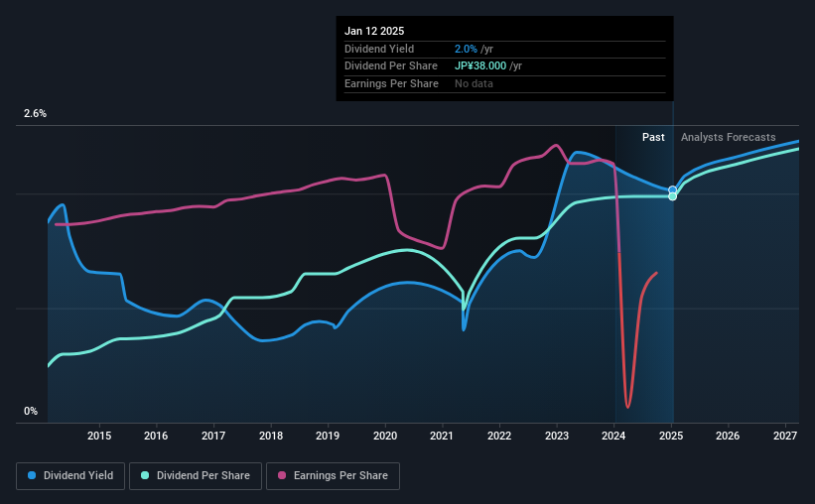Click the 2.0% dividend yield value
This screenshot has width=815, height=504.
coord(466,49)
